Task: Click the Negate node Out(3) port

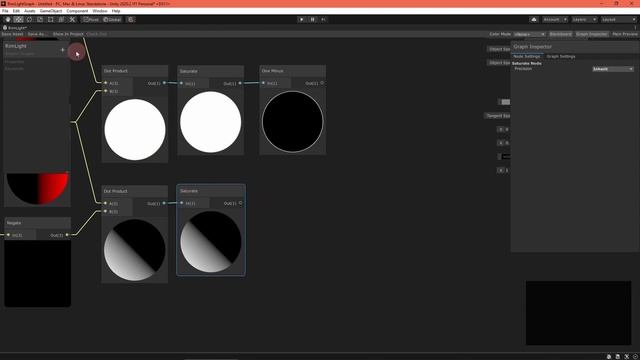Action: click(67, 235)
